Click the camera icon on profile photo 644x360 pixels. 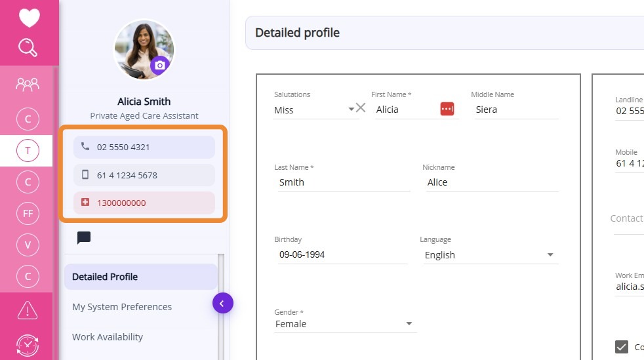tap(159, 65)
